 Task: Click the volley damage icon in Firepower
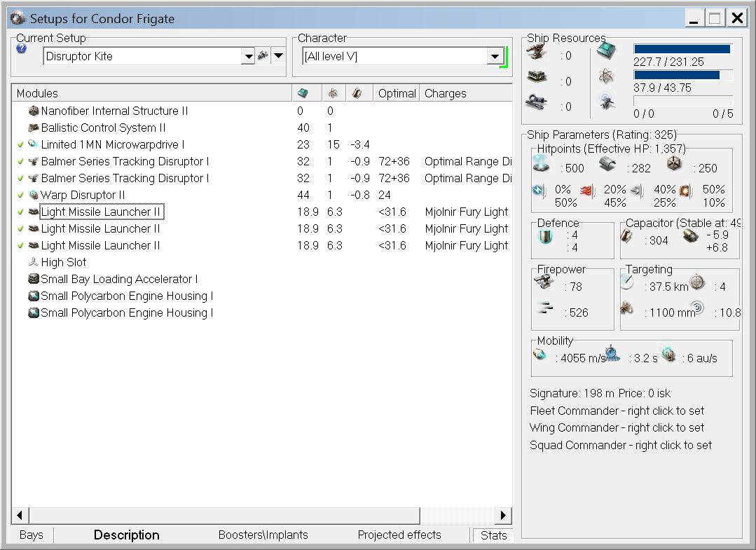pos(545,308)
